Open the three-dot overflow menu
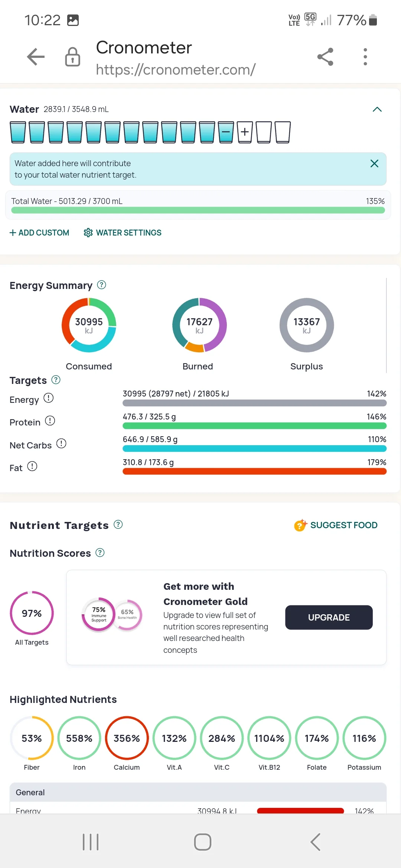The height and width of the screenshot is (868, 401). point(365,57)
